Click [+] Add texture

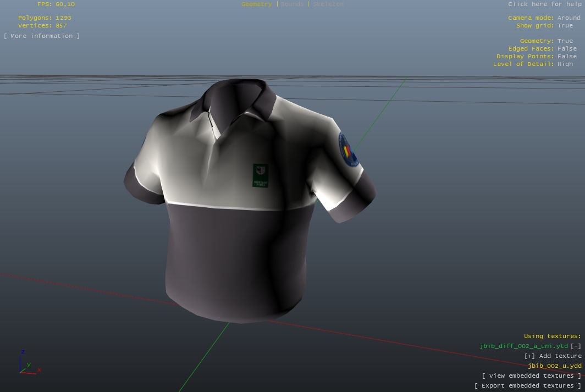(x=553, y=356)
